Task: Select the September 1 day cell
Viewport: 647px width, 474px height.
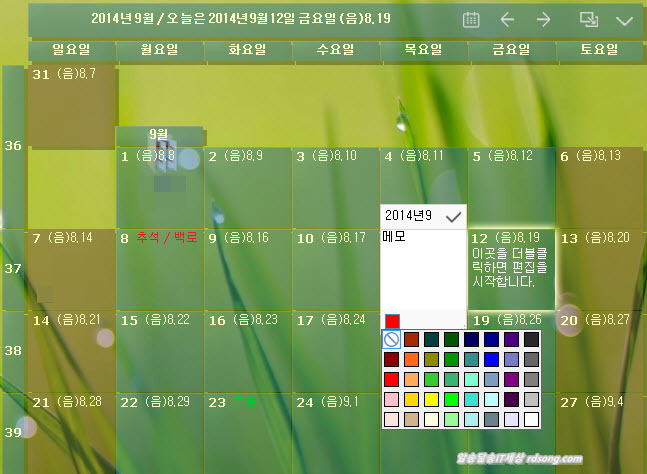Action: (x=160, y=188)
